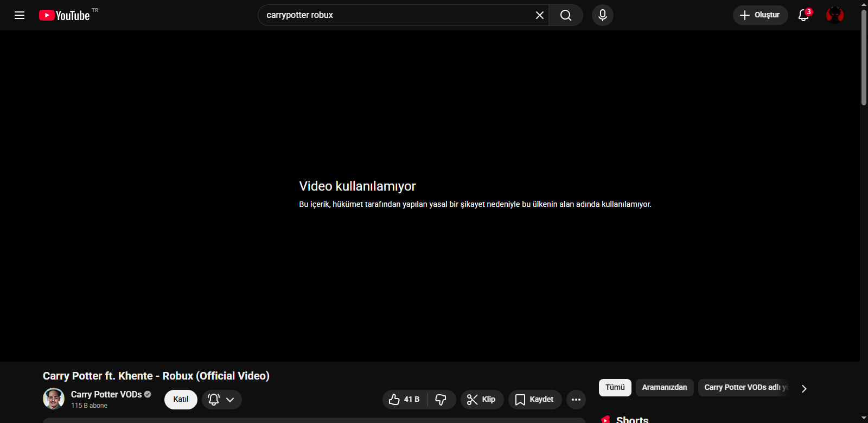Clear the search box text
This screenshot has width=868, height=423.
(539, 15)
